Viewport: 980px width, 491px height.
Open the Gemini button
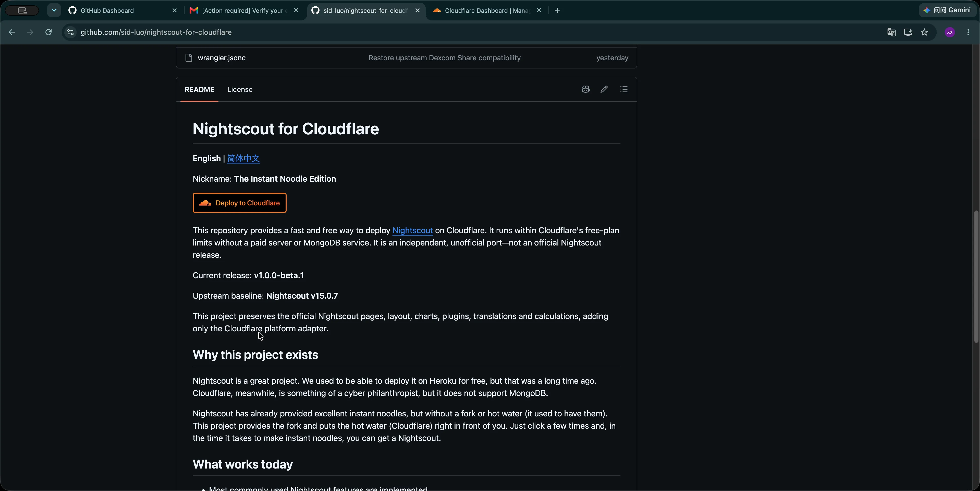947,10
